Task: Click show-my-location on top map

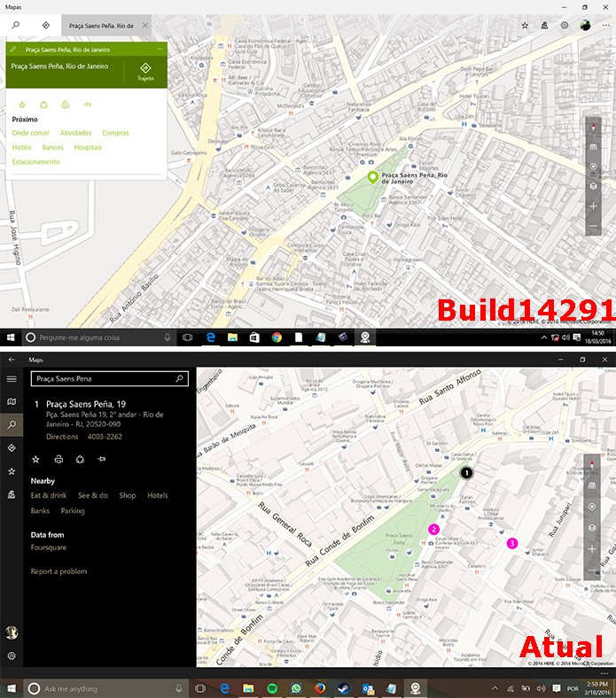Action: click(593, 166)
